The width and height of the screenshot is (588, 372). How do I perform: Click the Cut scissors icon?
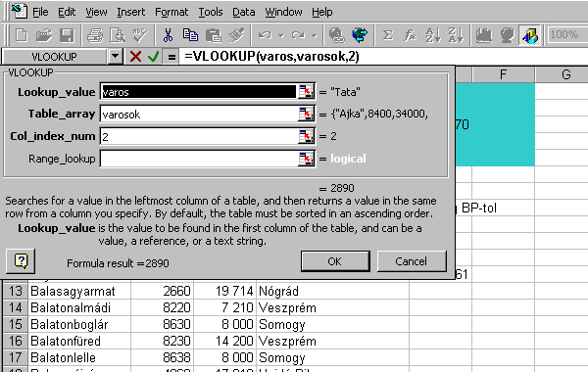point(168,35)
